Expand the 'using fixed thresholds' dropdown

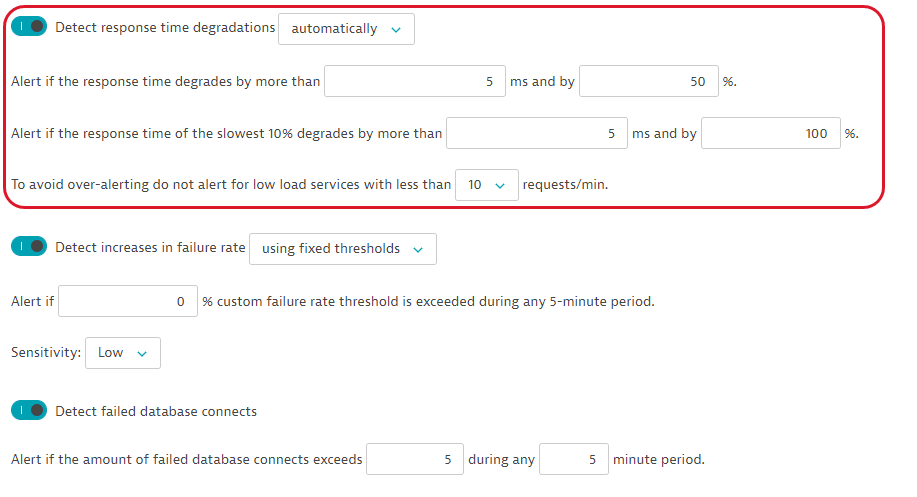pyautogui.click(x=342, y=249)
